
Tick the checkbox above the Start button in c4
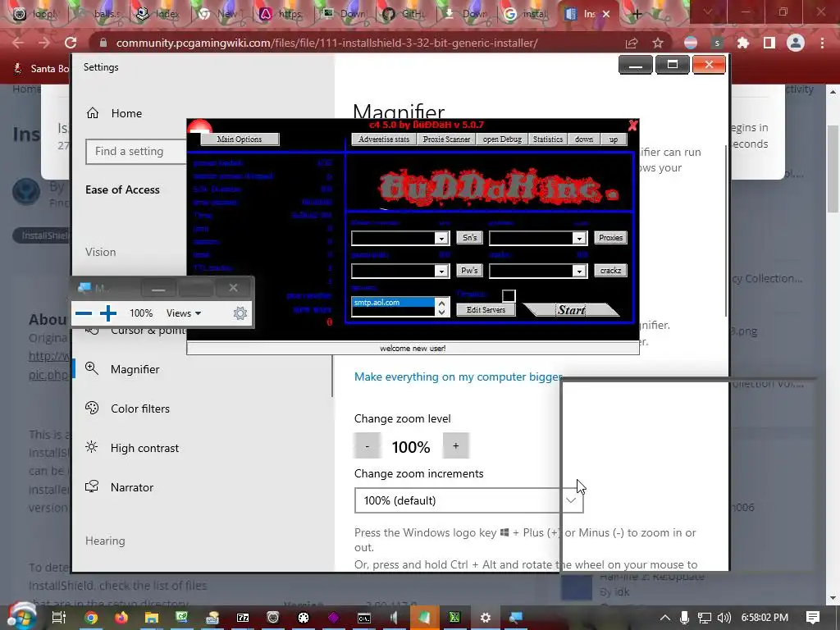(x=509, y=295)
